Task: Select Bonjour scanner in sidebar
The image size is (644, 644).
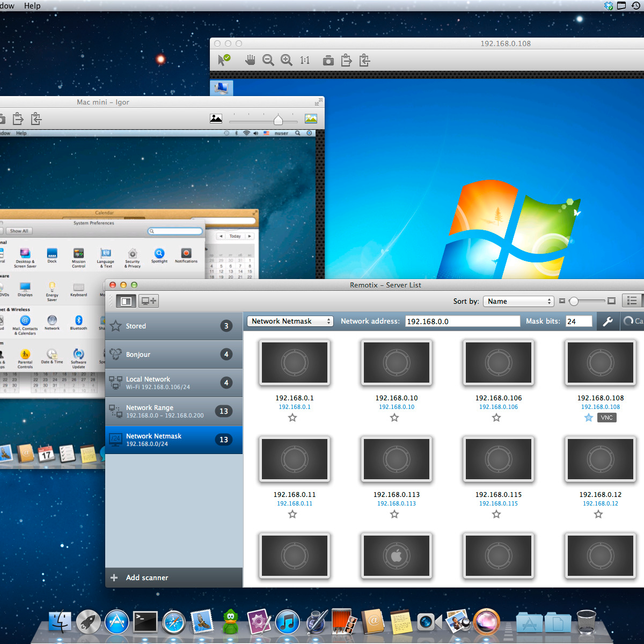Action: click(174, 354)
